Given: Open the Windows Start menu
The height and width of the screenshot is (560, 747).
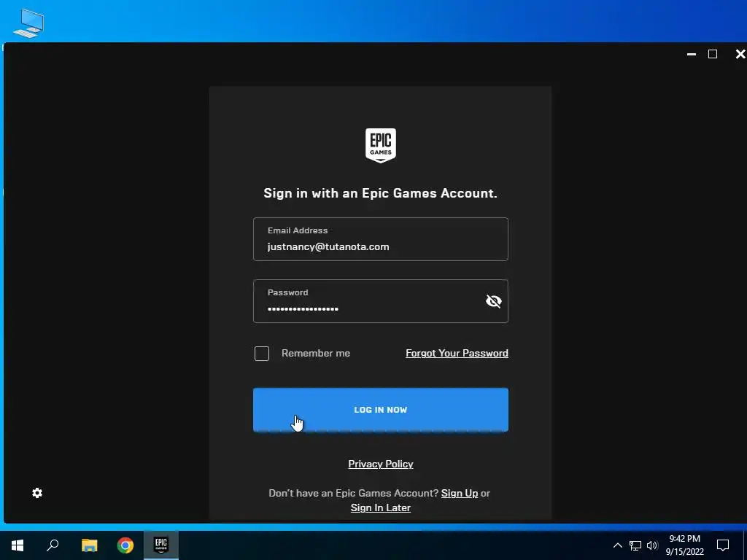Looking at the screenshot, I should point(18,545).
